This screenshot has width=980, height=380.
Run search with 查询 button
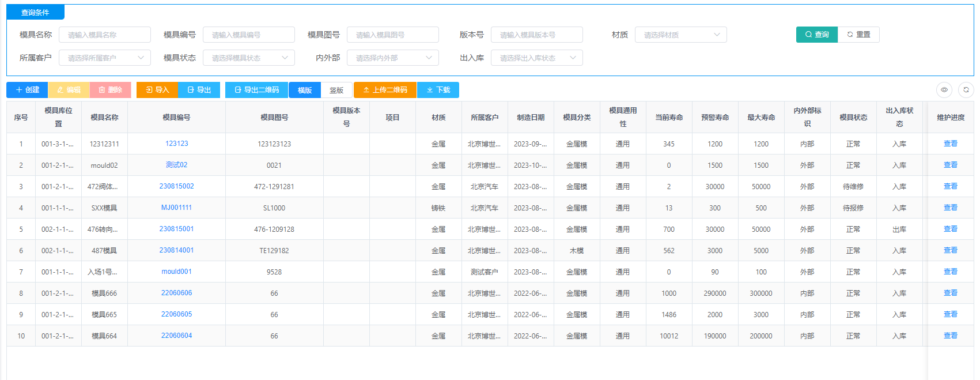[x=816, y=35]
